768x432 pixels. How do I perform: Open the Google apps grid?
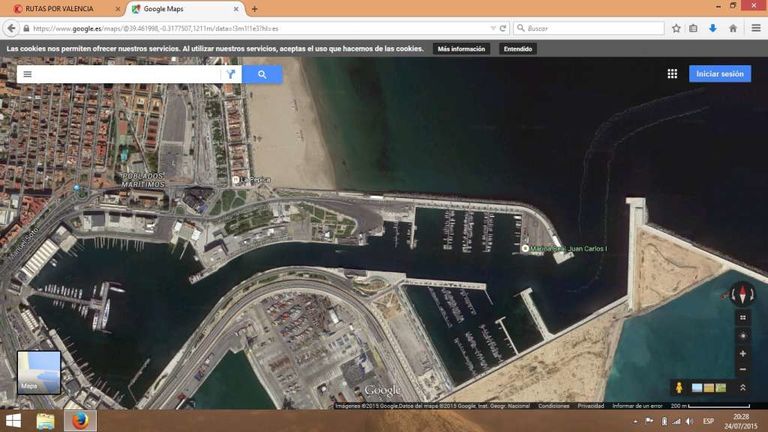[x=672, y=74]
